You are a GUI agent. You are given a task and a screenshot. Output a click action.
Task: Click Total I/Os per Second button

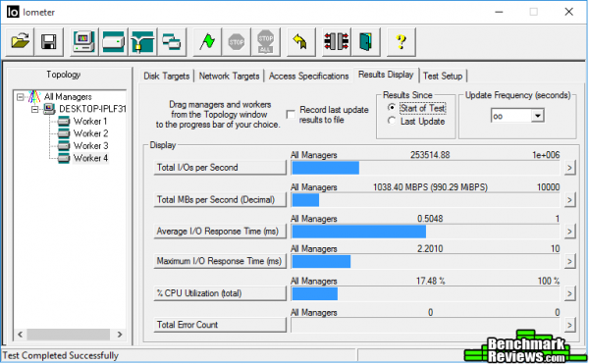(x=220, y=168)
